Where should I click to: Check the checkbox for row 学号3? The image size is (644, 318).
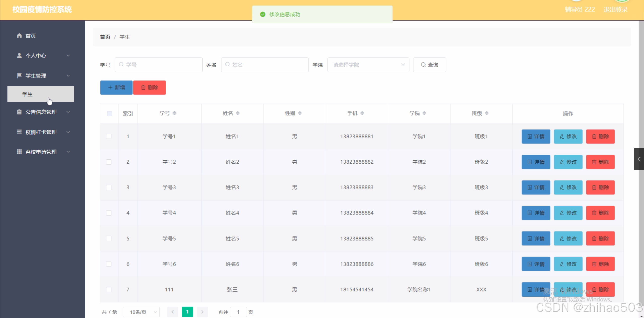pyautogui.click(x=109, y=187)
